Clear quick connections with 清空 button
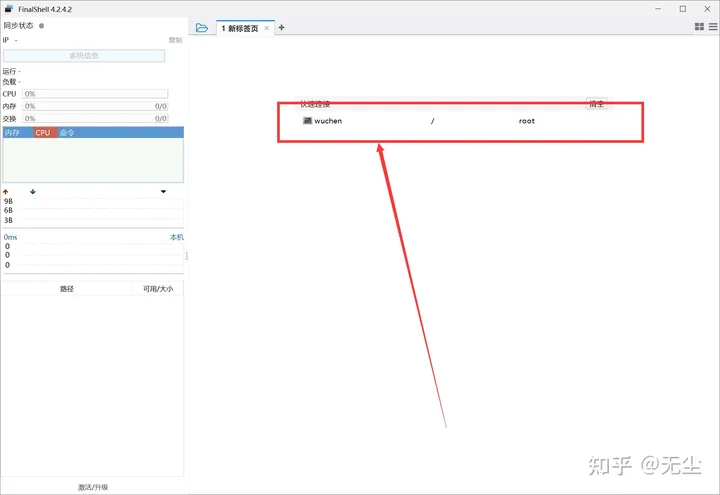 pos(596,103)
